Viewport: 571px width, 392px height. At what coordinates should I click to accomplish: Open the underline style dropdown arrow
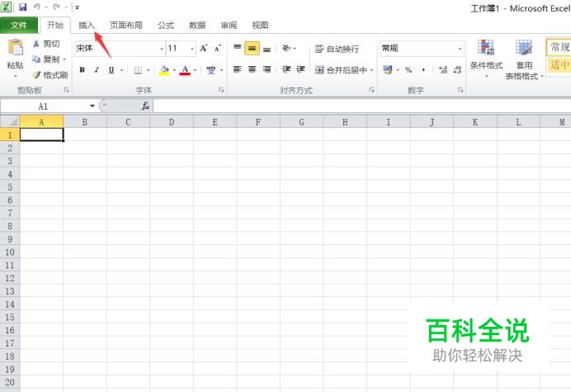click(121, 70)
